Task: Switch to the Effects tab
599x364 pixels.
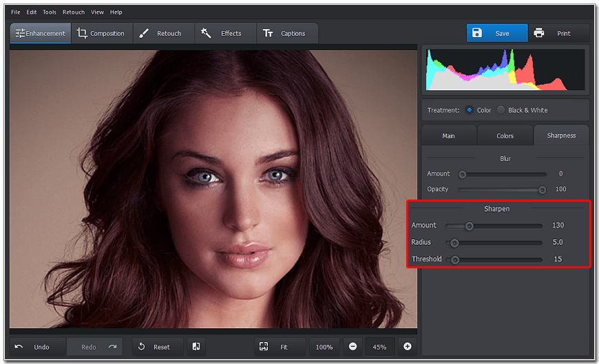Action: (x=225, y=33)
